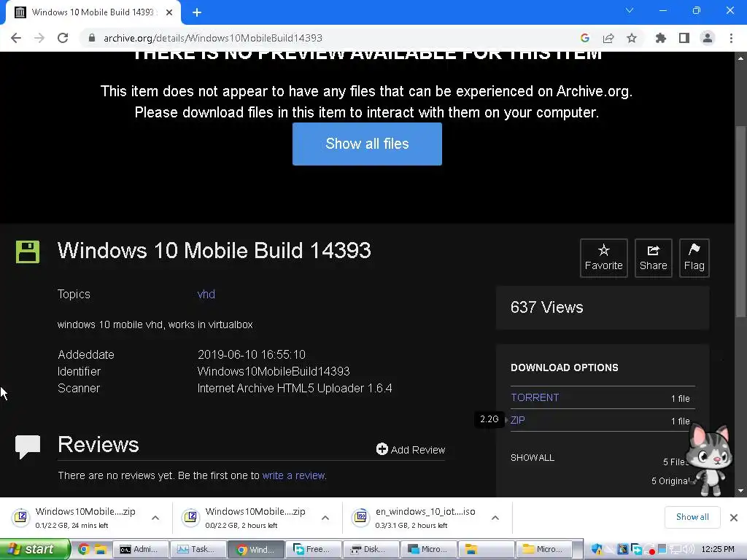
Task: Click the Reviews speech bubble icon
Action: coord(28,447)
